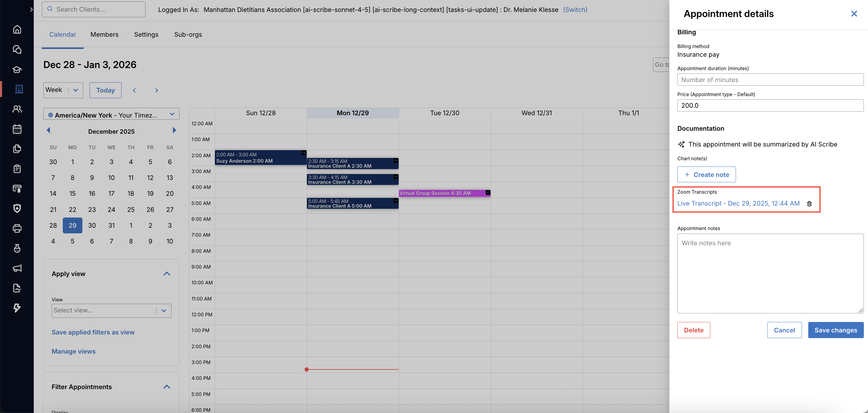Collapse the Apply view section
The image size is (868, 413).
(x=166, y=274)
